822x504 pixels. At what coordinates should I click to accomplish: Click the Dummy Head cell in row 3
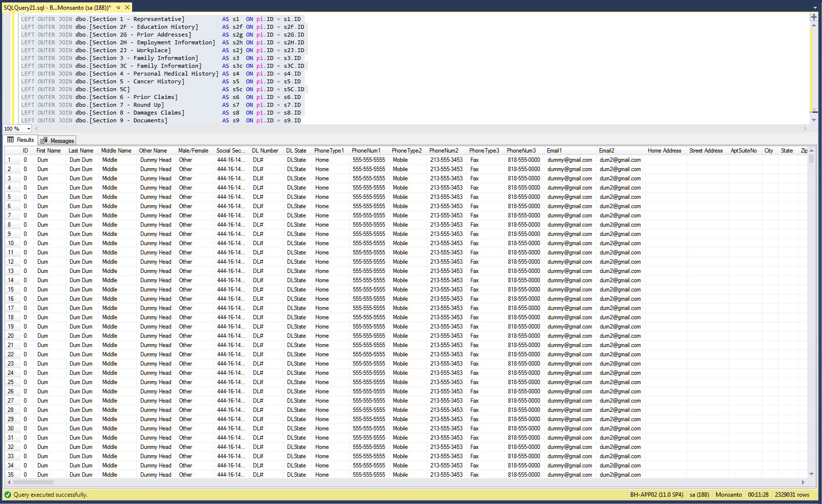[156, 178]
